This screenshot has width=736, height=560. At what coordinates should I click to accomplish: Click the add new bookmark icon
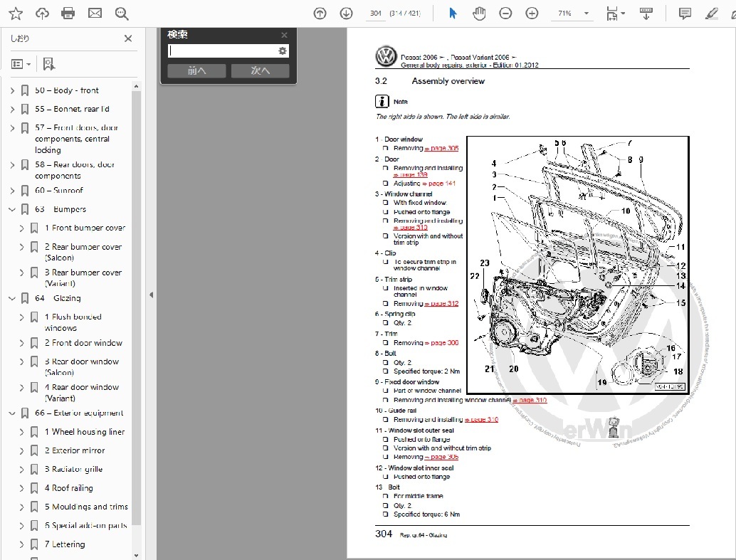[49, 64]
